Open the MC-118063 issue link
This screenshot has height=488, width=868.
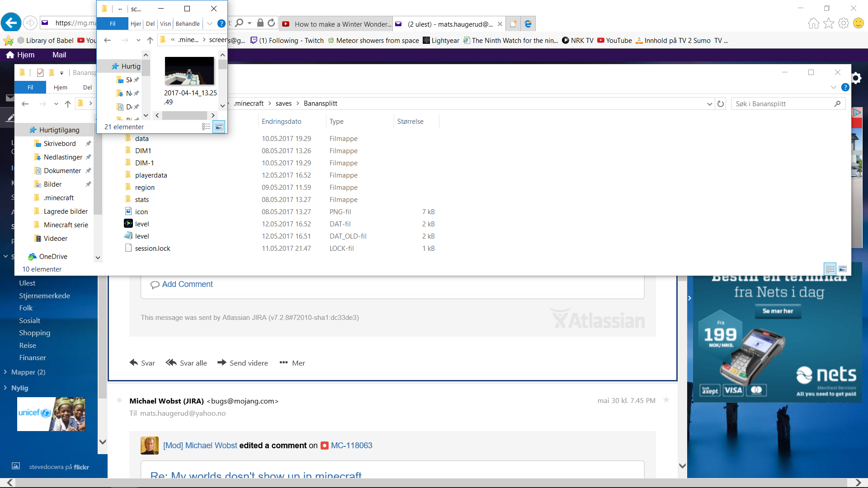click(351, 446)
